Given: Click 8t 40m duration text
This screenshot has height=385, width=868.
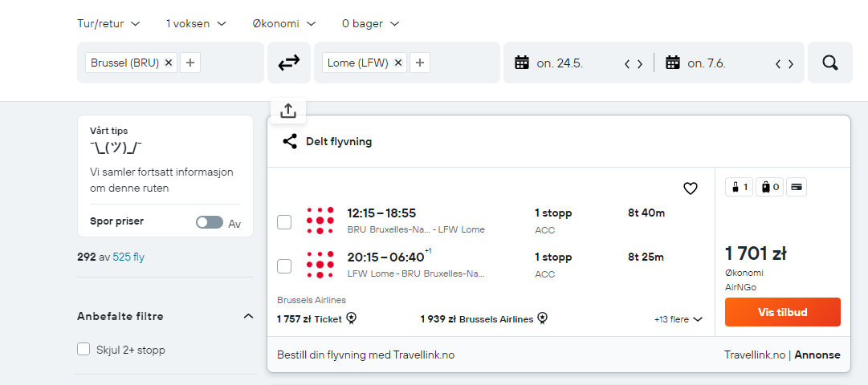Looking at the screenshot, I should coord(646,213).
